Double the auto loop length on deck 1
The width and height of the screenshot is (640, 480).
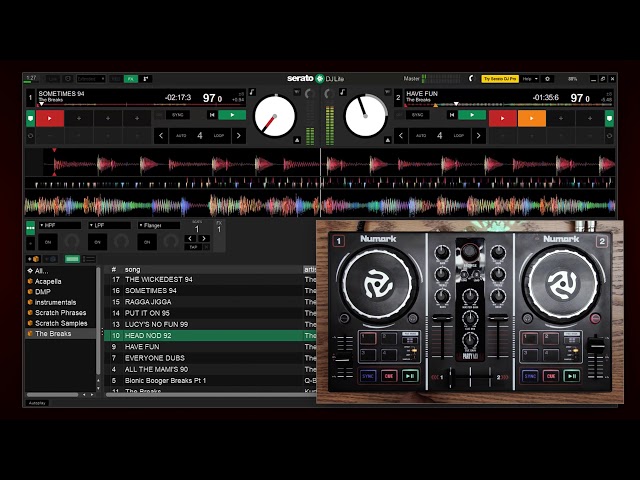pos(239,136)
